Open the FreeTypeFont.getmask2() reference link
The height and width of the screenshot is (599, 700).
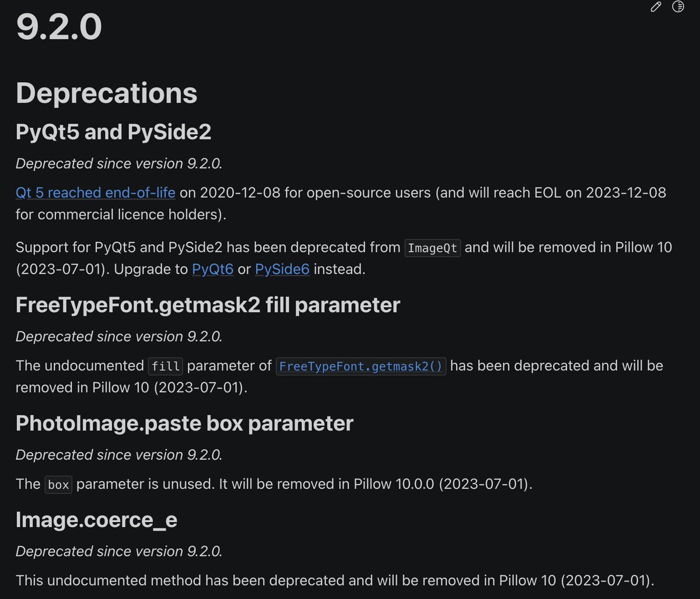361,366
